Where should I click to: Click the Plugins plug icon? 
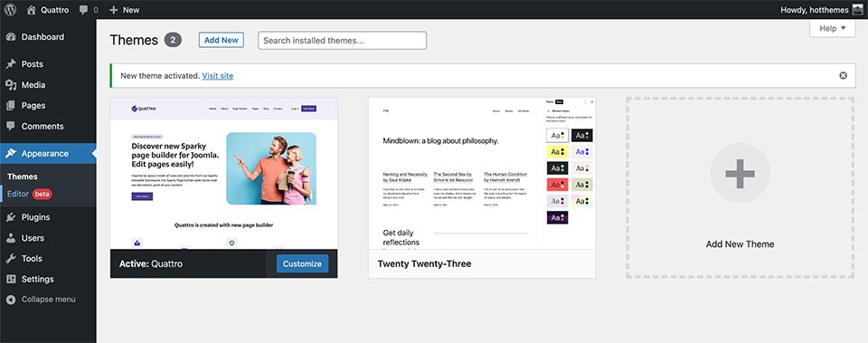11,217
